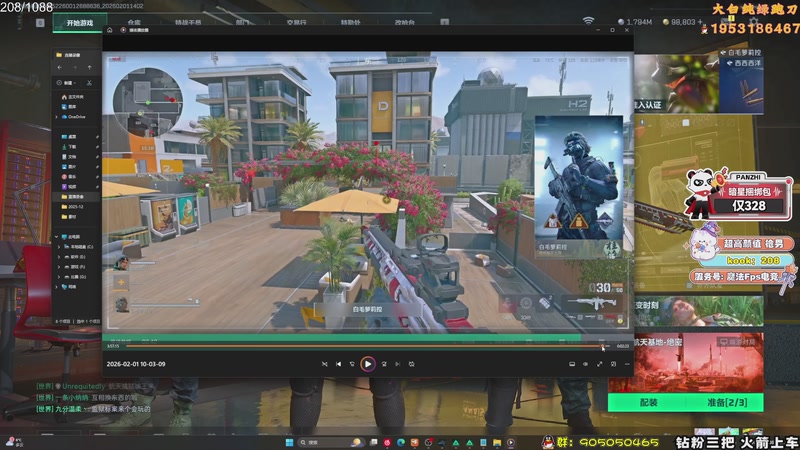The height and width of the screenshot is (450, 800).
Task: Click the 开始游戏 tab in game
Action: coord(80,23)
